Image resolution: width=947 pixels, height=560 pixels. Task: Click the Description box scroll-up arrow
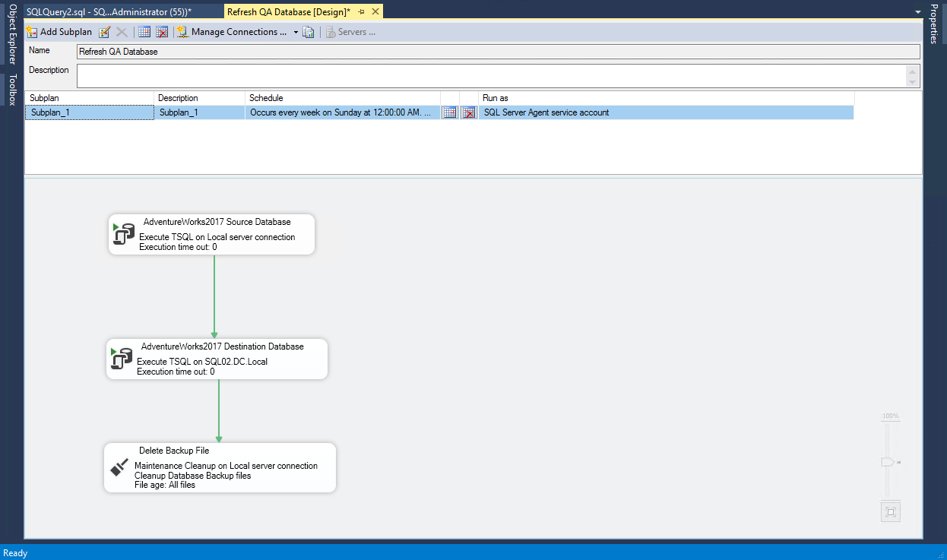point(912,71)
